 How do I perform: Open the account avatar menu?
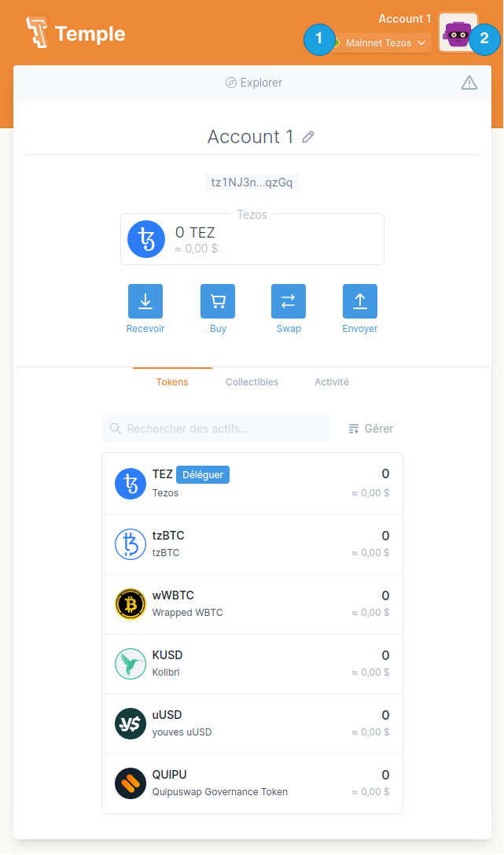pyautogui.click(x=458, y=33)
